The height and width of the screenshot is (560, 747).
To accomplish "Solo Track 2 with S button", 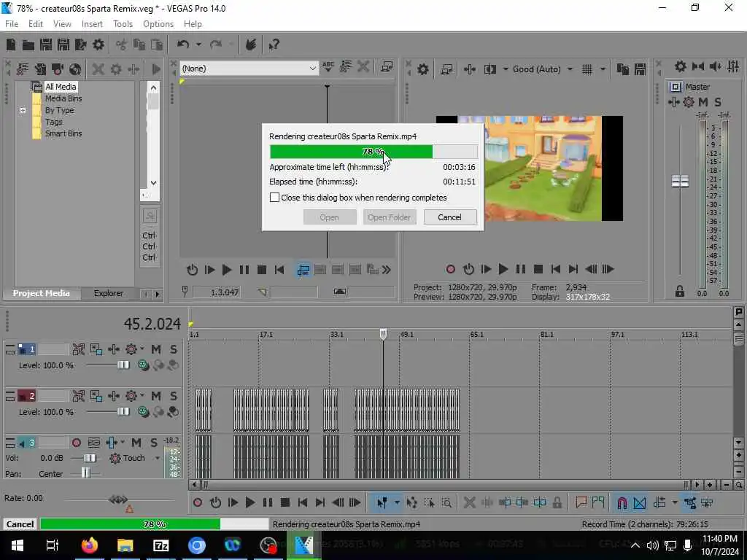I will tap(174, 396).
